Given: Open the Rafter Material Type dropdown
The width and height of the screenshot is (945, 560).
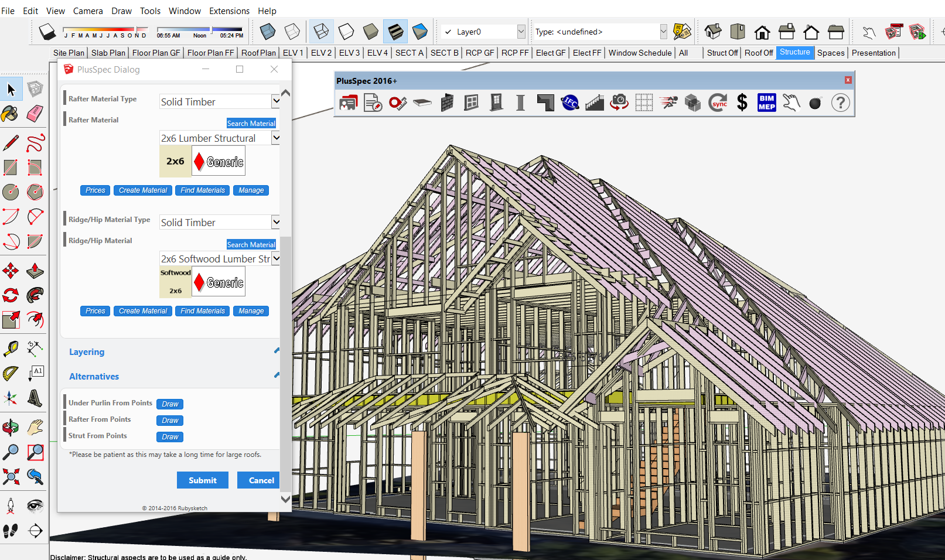Looking at the screenshot, I should pos(275,101).
